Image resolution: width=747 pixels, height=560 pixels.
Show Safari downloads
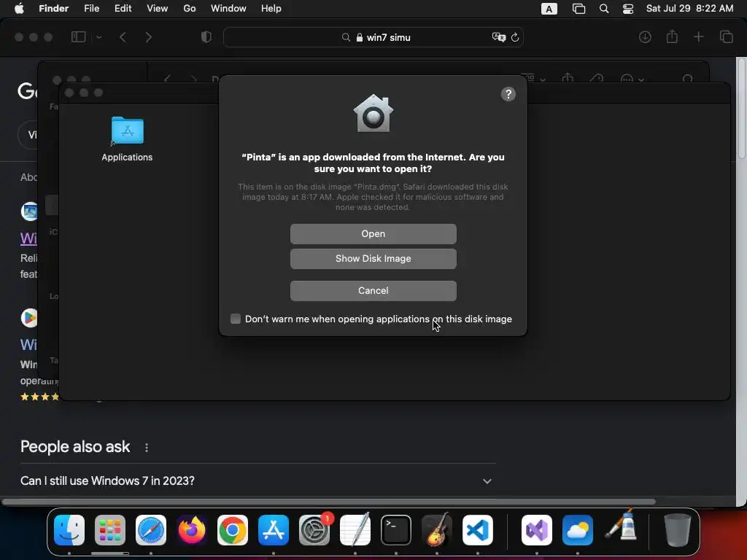(645, 37)
